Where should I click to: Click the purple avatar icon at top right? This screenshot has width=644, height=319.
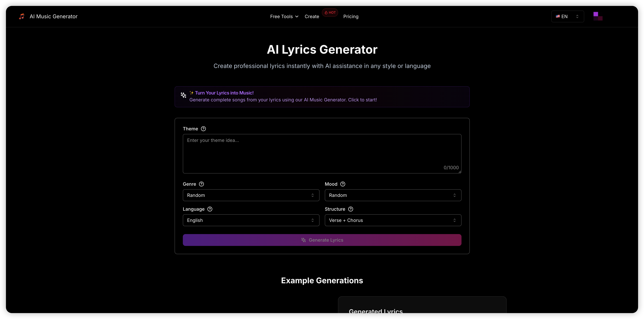[x=598, y=16]
